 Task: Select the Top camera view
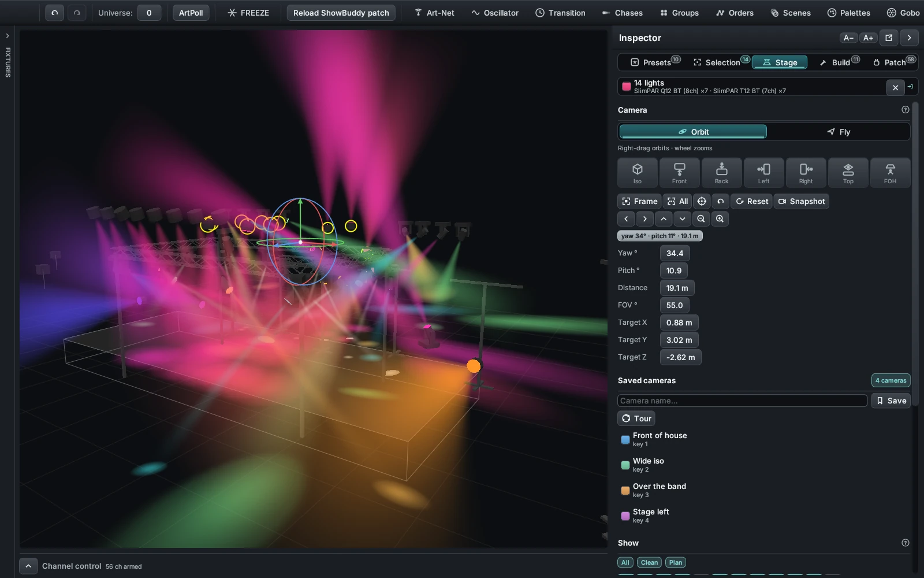[x=848, y=173]
